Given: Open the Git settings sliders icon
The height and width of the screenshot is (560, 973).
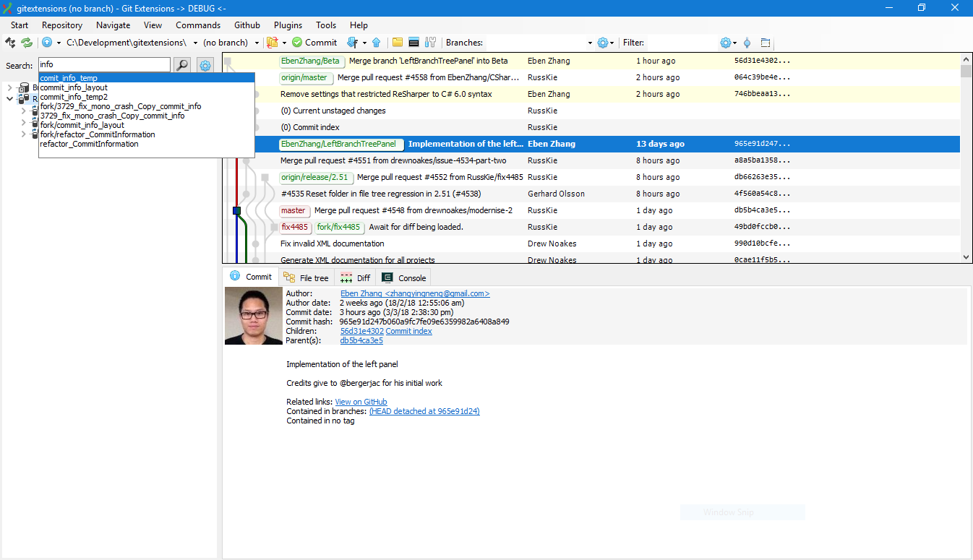Looking at the screenshot, I should pos(430,42).
